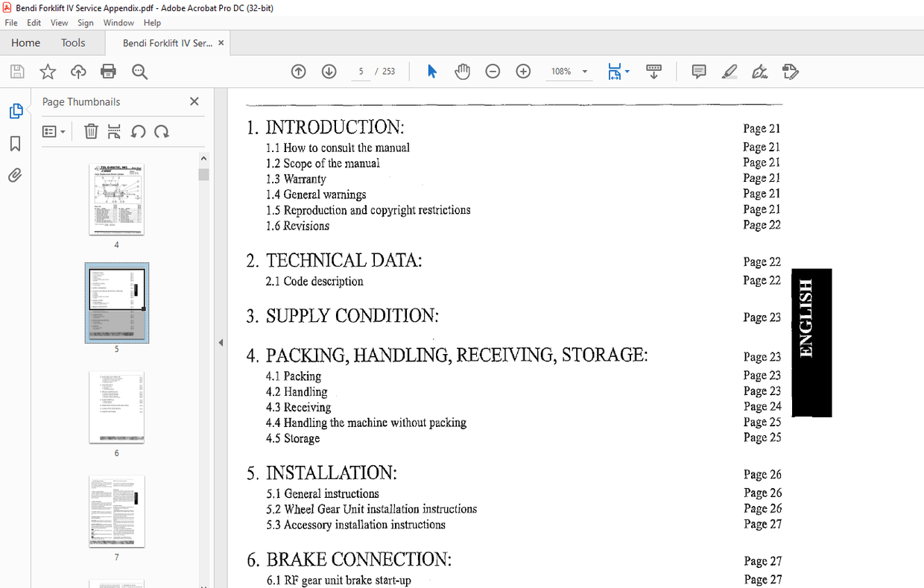
Task: Print the PDF document
Action: [x=108, y=71]
